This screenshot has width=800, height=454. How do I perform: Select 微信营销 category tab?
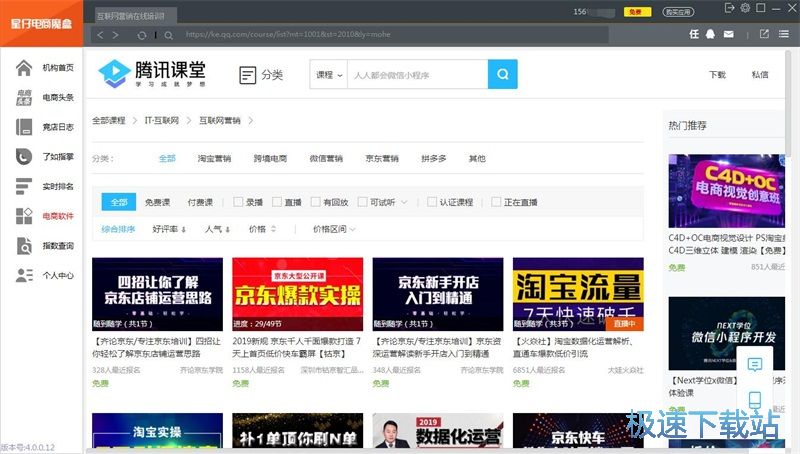pyautogui.click(x=326, y=159)
